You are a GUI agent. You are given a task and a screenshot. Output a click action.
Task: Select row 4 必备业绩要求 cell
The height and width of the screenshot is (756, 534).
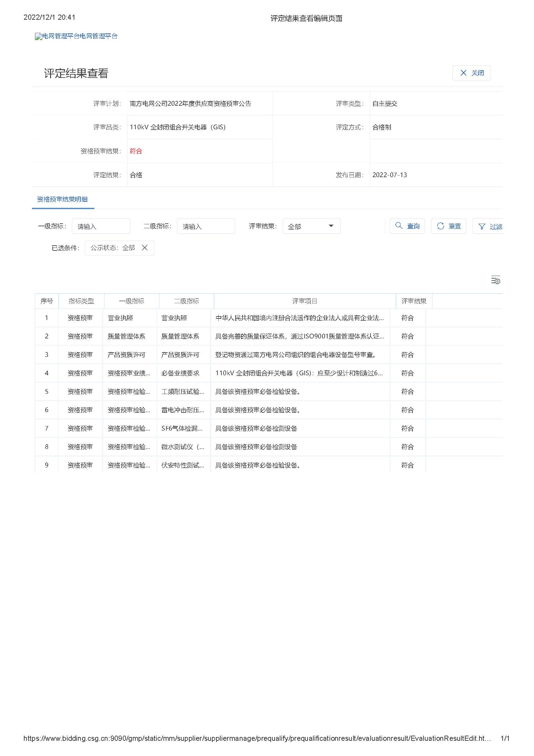(x=180, y=373)
